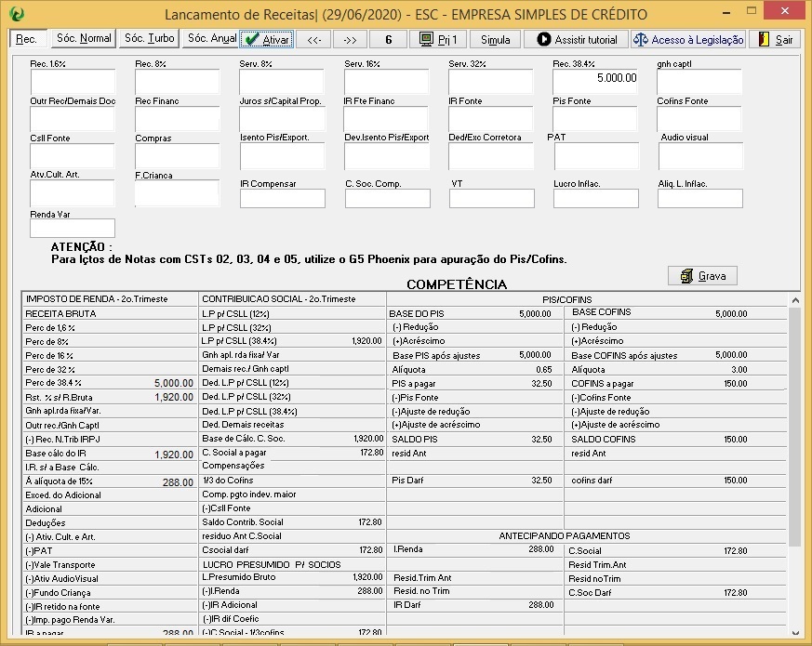The height and width of the screenshot is (646, 812).
Task: Click the Lucro Inflac. input field
Action: (596, 198)
